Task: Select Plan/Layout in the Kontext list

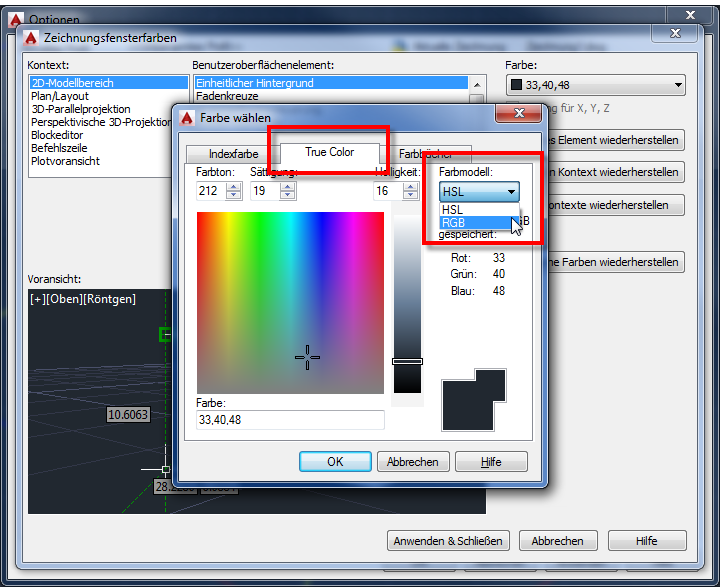Action: click(60, 96)
